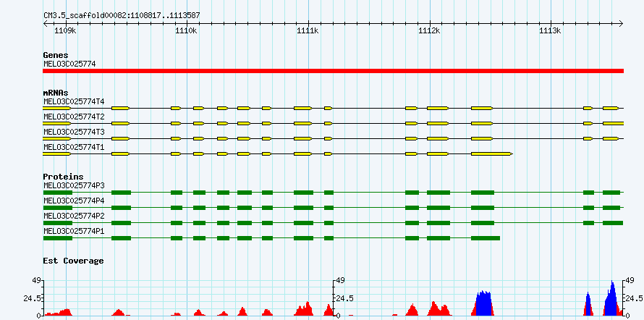This screenshot has width=644, height=320.
Task: Select the MELO3C025774T3 mRNA label
Action: click(74, 132)
